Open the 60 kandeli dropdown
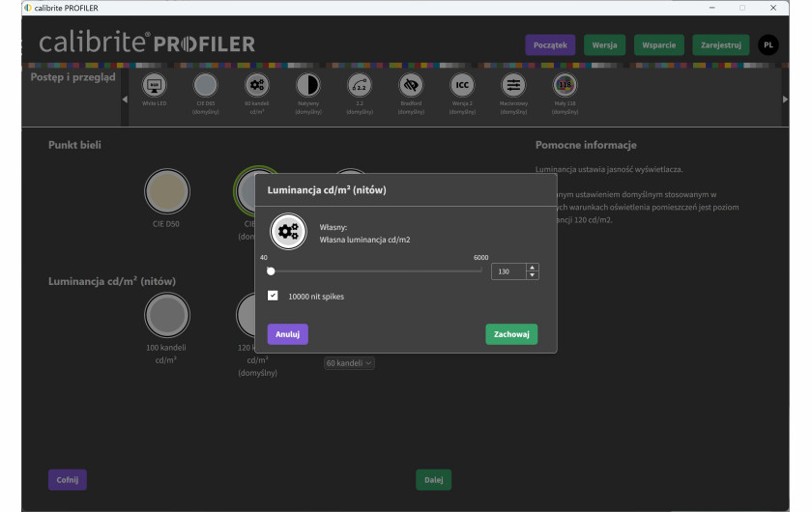The height and width of the screenshot is (512, 812). [x=349, y=363]
